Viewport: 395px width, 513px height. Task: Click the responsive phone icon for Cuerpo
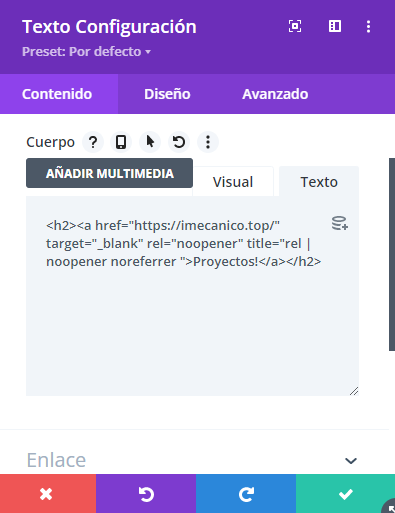point(121,142)
